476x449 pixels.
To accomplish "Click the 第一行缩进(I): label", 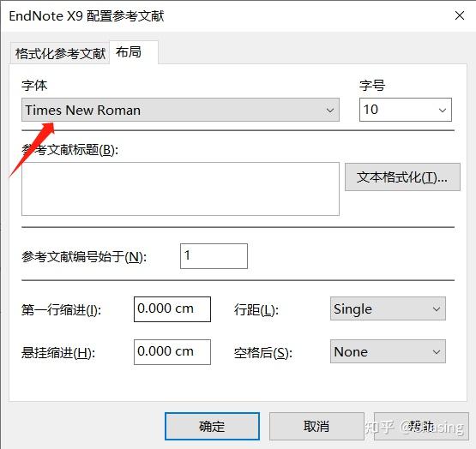I will click(61, 310).
